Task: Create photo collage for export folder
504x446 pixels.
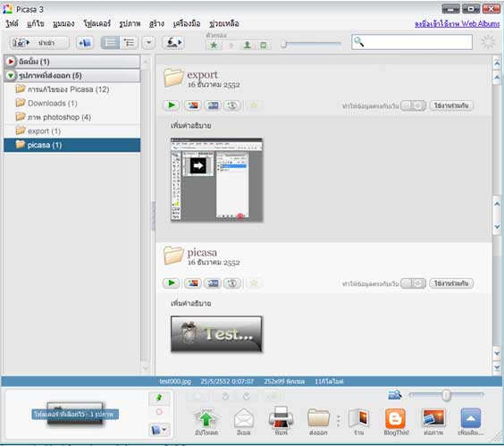Action: (192, 105)
